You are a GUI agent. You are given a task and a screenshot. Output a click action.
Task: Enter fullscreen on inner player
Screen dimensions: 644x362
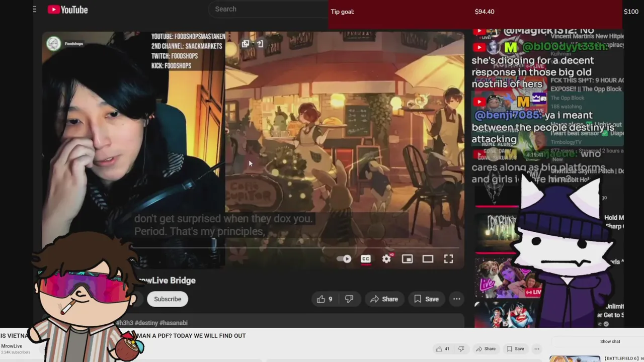(448, 259)
